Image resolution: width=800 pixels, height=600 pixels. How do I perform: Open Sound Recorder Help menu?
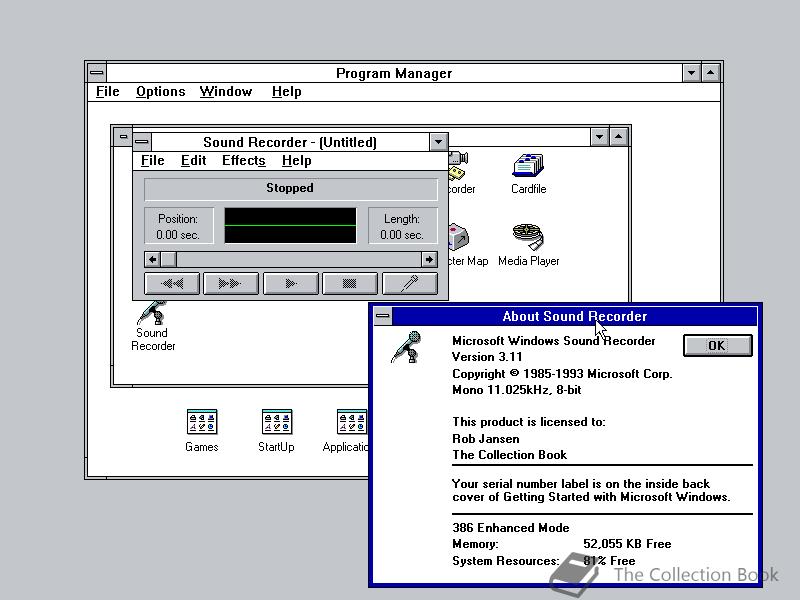pos(296,160)
